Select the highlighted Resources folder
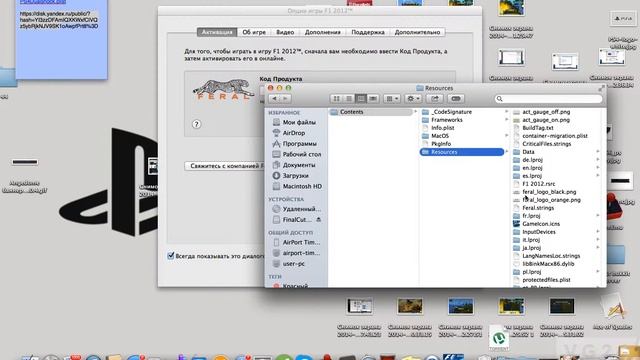 point(462,152)
